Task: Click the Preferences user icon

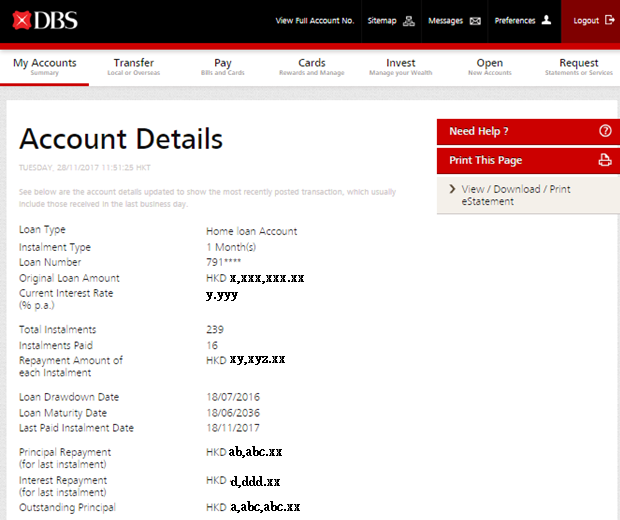Action: (546, 20)
